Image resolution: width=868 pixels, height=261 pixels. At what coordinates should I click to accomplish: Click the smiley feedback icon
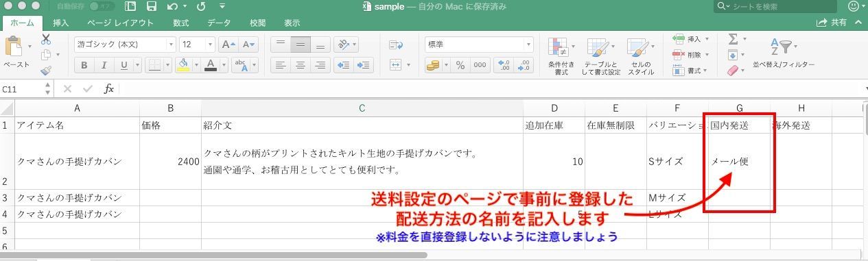click(x=853, y=6)
